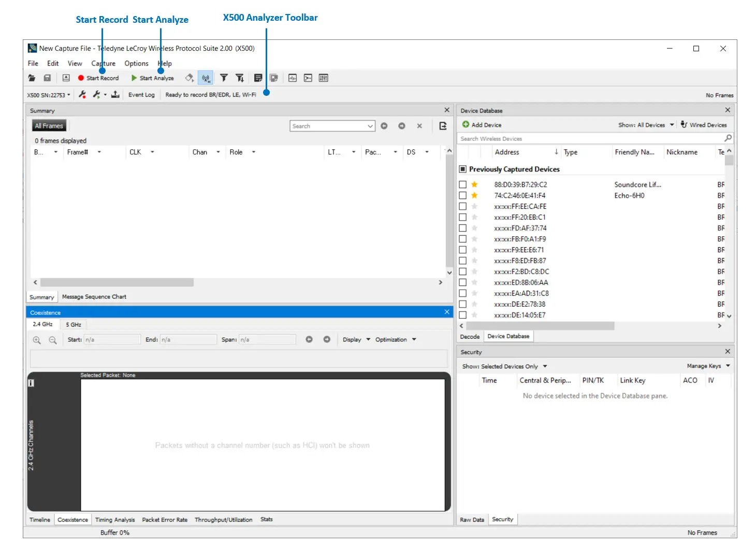This screenshot has width=756, height=546.
Task: Select the xx:xx:FF:EE:CA:FE device checkbox
Action: point(463,207)
